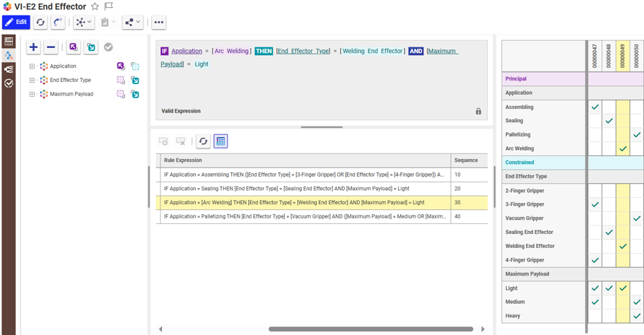644x335 pixels.
Task: Open the more options ellipsis menu
Action: pos(159,22)
